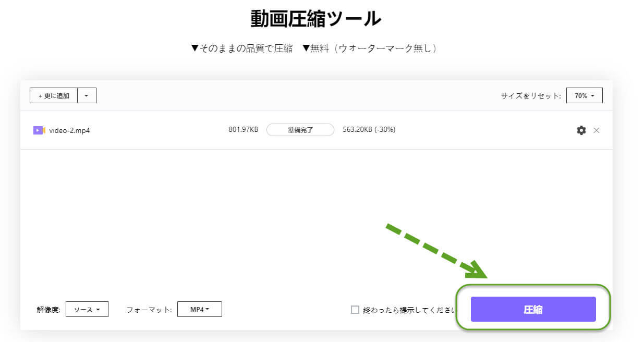Click the 解像度 label
The image size is (644, 342).
(x=48, y=310)
